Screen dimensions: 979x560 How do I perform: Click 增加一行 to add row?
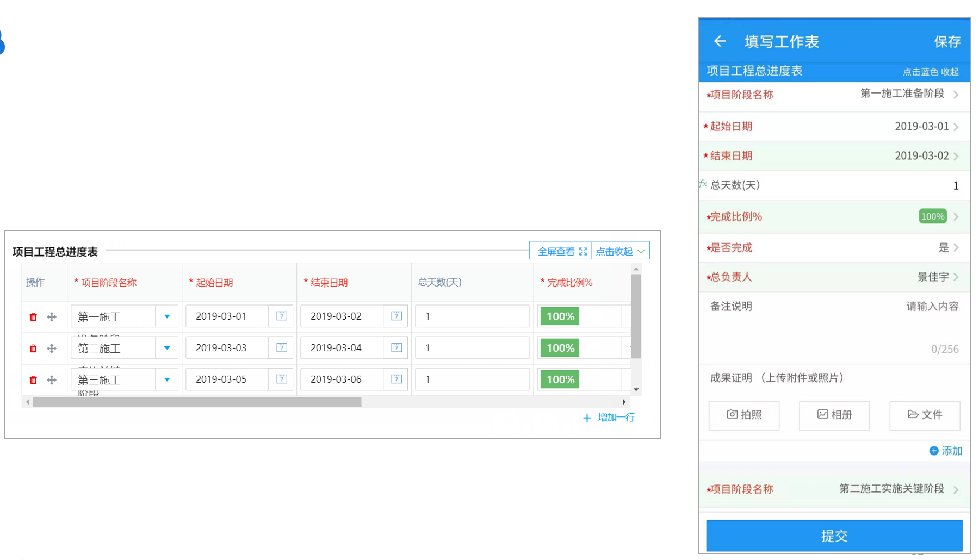coord(609,418)
